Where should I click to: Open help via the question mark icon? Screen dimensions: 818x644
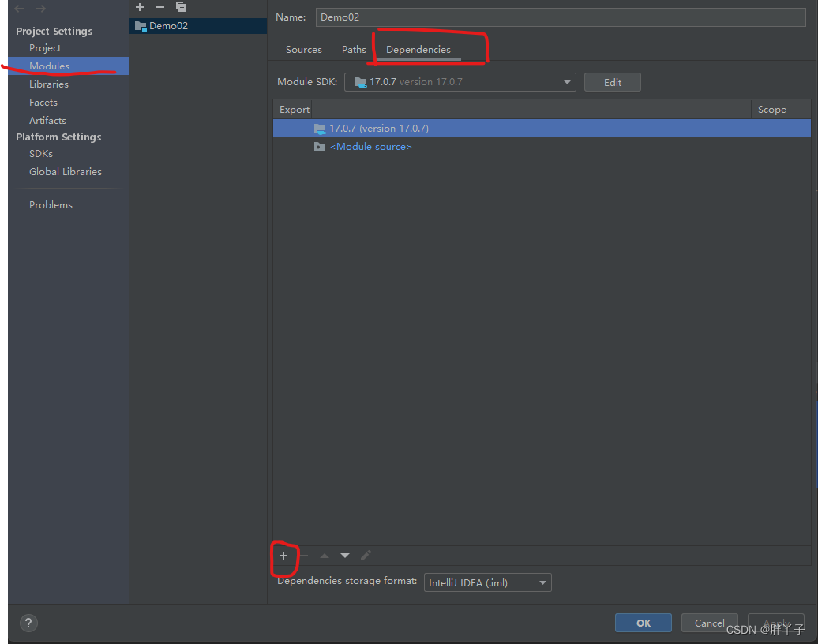tap(28, 623)
